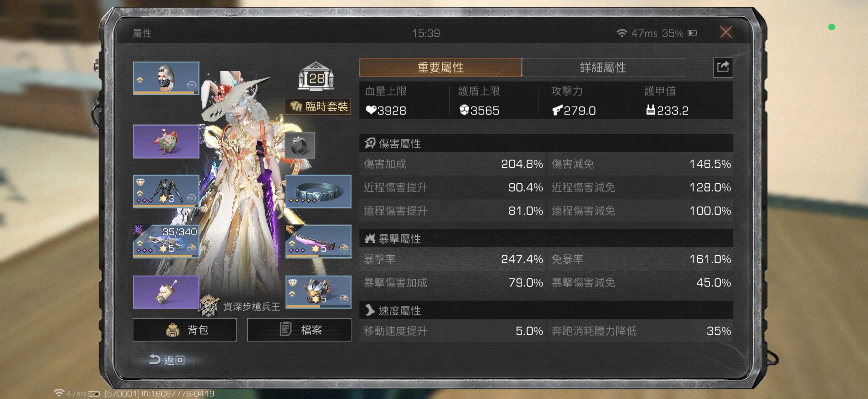
Task: Switch to the 重要屬性 tab
Action: (x=441, y=67)
